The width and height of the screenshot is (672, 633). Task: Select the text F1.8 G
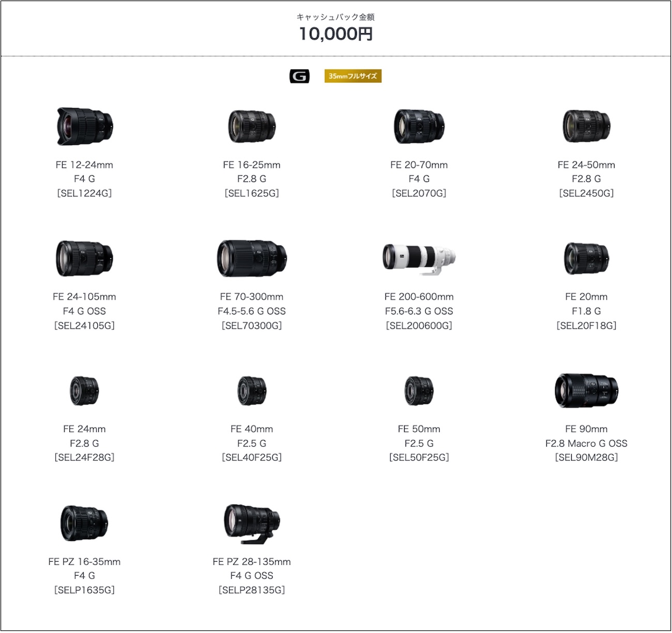[x=587, y=311]
